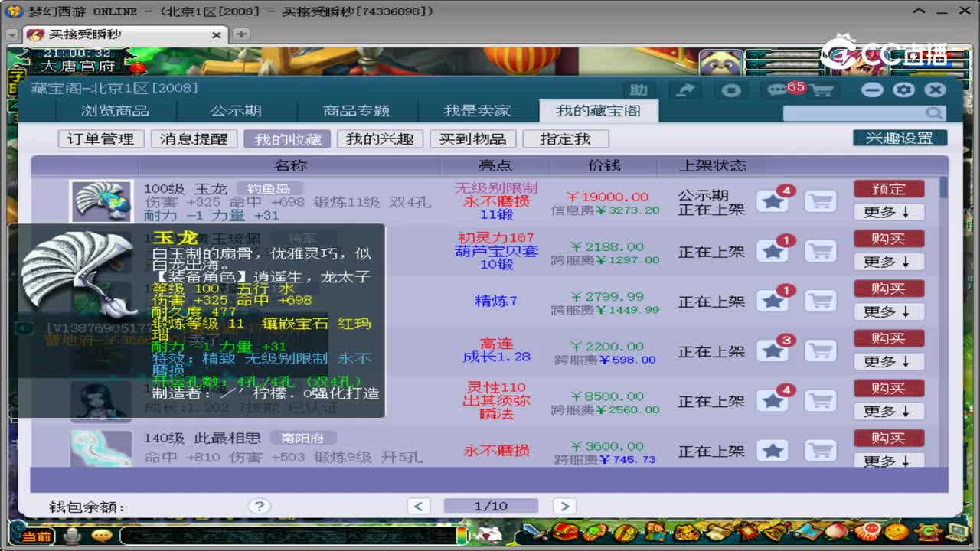Expand 更多 menu for ¥19000.00 item
Screen dimensions: 980x551
889,211
